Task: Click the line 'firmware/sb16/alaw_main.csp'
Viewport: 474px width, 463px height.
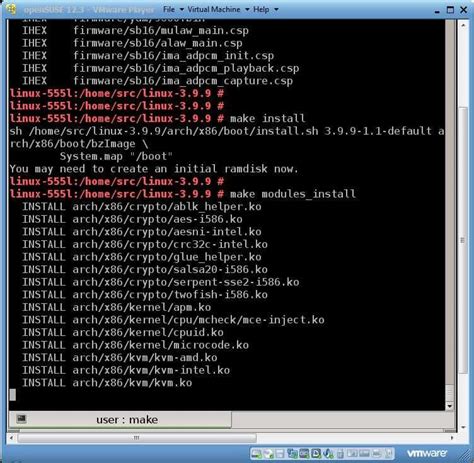Action: pos(158,43)
